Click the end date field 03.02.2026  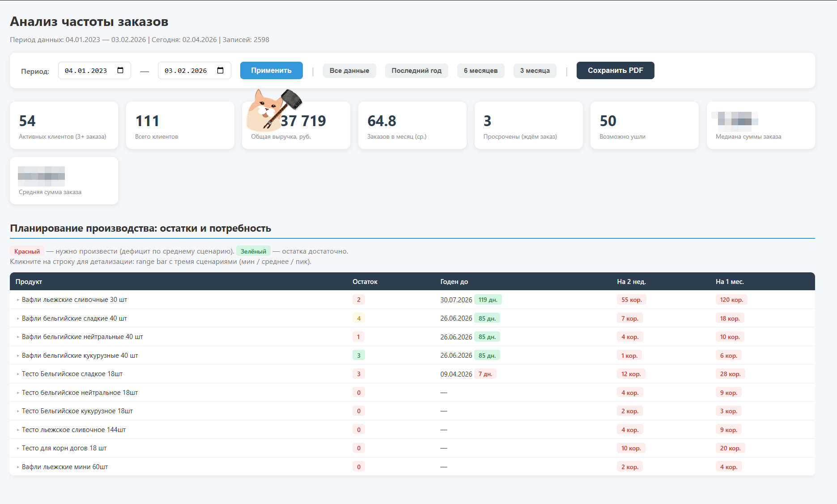194,71
